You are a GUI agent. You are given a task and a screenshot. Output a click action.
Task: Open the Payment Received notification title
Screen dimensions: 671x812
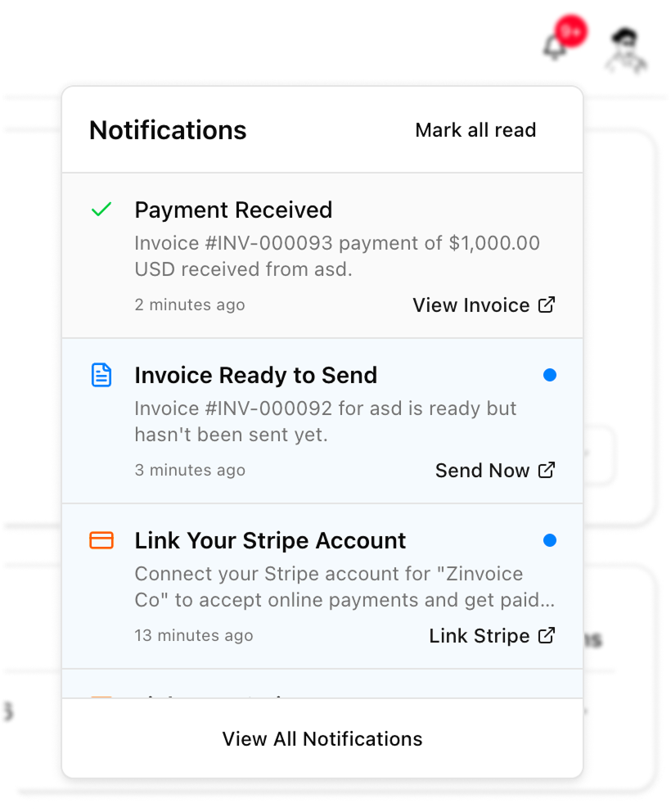click(x=233, y=210)
